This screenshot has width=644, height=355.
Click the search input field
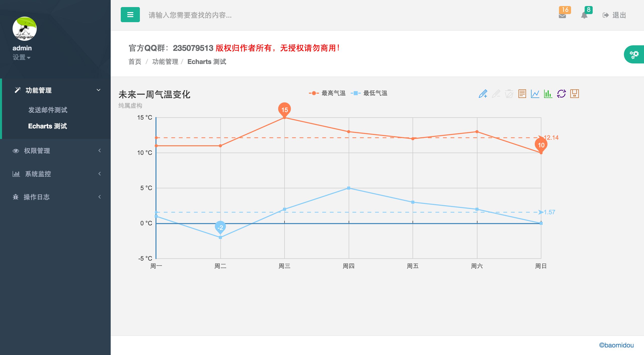pos(226,15)
